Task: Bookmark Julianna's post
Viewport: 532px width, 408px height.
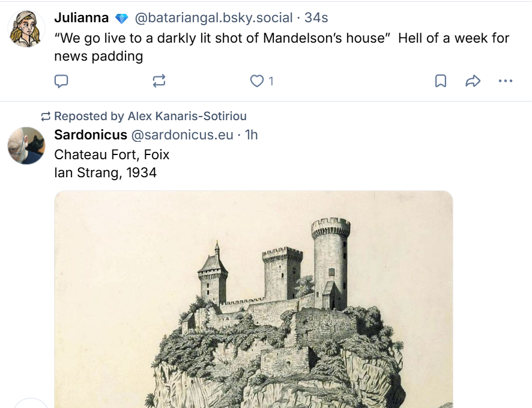Action: [440, 81]
